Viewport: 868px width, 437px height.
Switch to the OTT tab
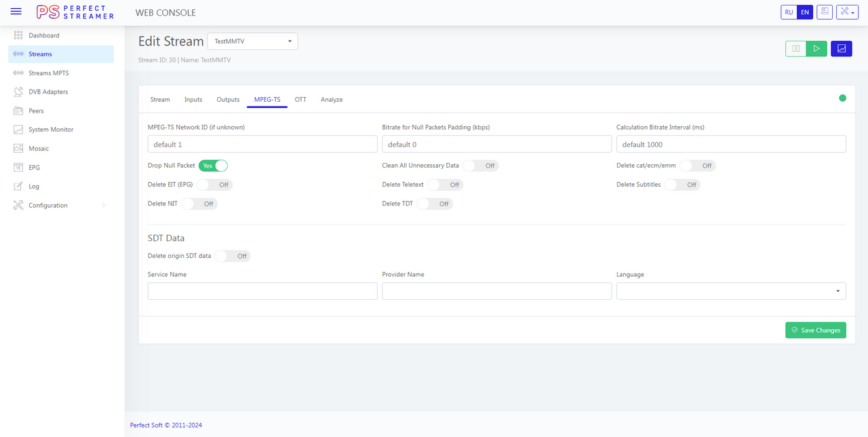pos(300,100)
